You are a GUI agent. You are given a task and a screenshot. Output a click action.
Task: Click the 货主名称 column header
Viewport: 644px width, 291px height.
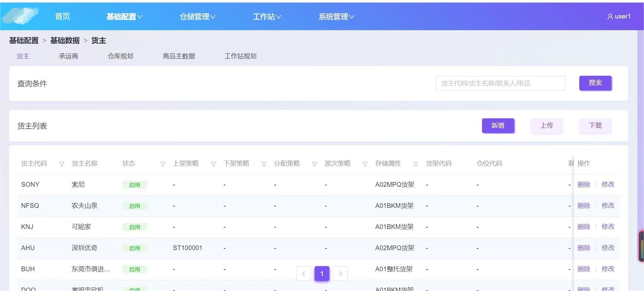click(85, 163)
